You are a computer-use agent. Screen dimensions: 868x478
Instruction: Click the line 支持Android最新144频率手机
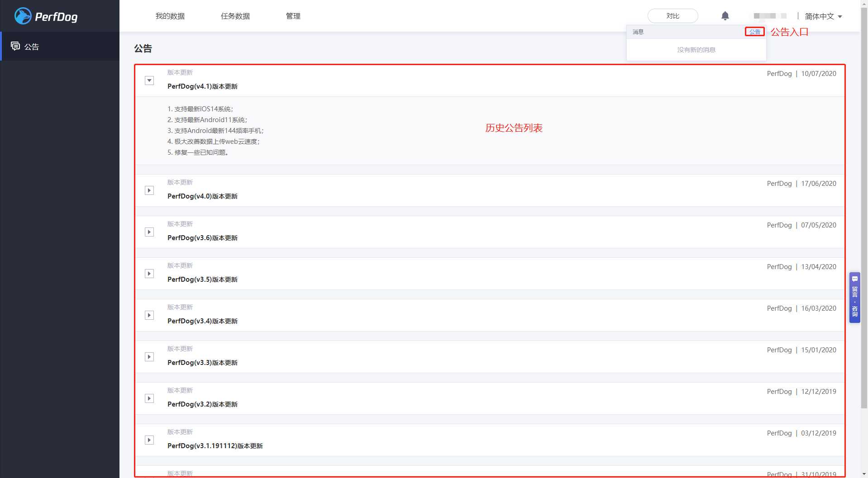click(x=216, y=131)
